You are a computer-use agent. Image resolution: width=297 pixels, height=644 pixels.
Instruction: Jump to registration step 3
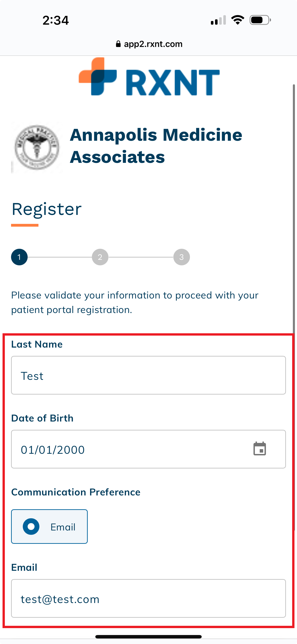[181, 257]
